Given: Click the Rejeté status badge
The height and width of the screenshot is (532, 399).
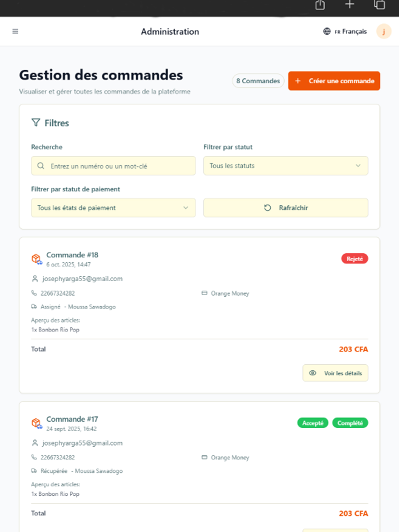Looking at the screenshot, I should pyautogui.click(x=355, y=258).
